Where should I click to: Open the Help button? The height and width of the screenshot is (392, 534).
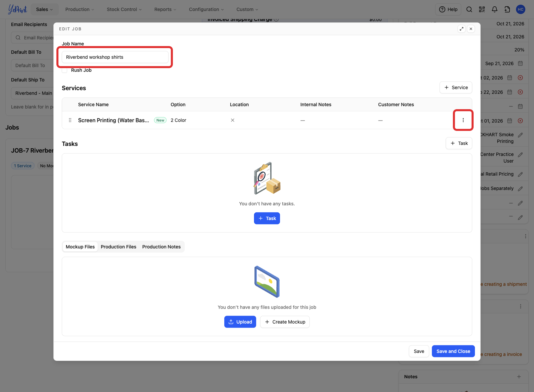448,9
